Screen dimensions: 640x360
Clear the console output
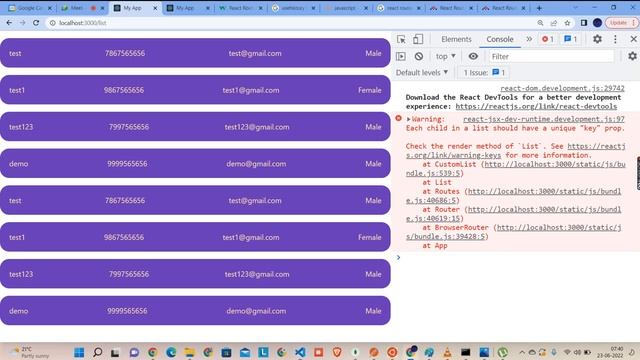click(x=419, y=56)
